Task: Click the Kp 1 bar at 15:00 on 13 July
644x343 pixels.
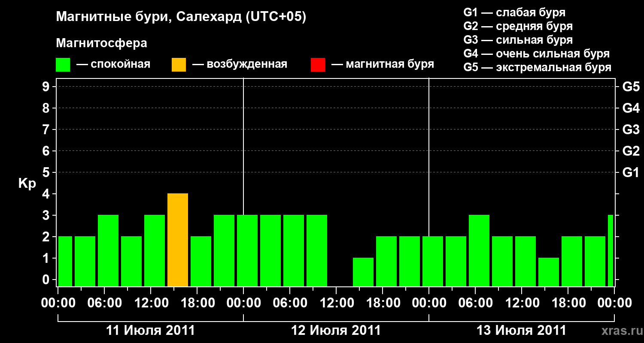Action: coord(549,272)
